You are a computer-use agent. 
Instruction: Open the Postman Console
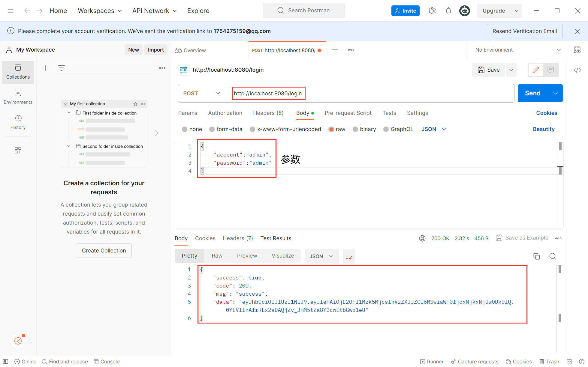(x=107, y=362)
